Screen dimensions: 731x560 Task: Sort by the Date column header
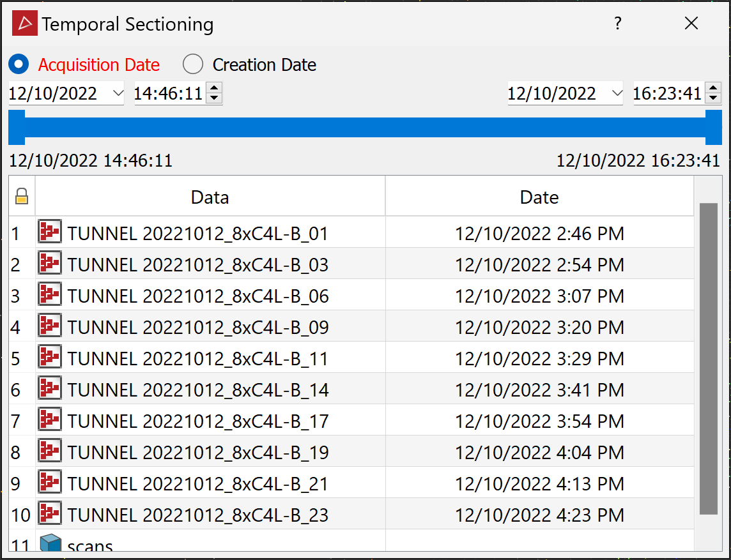pos(539,197)
